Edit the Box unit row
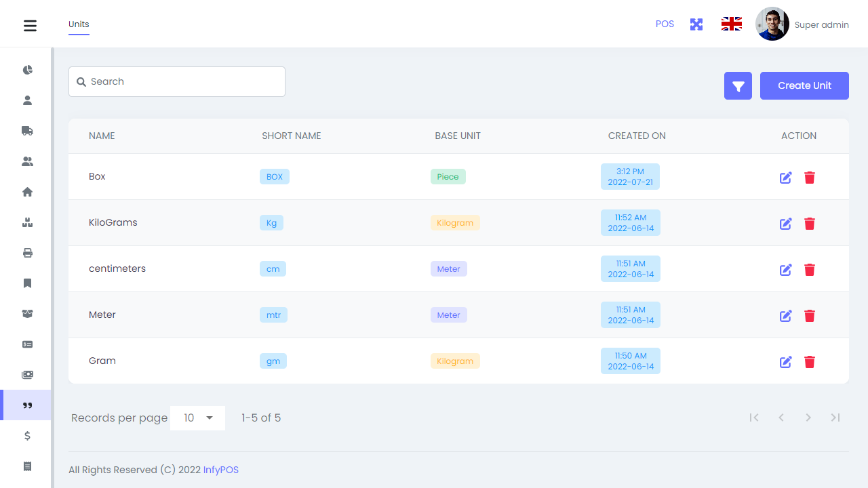 pos(785,178)
